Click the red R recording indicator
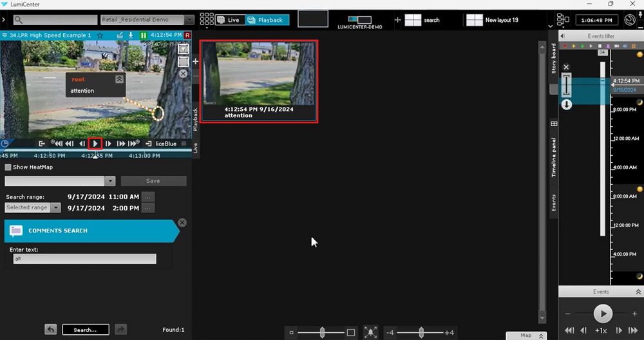Viewport: 644px width, 340px height. (187, 35)
